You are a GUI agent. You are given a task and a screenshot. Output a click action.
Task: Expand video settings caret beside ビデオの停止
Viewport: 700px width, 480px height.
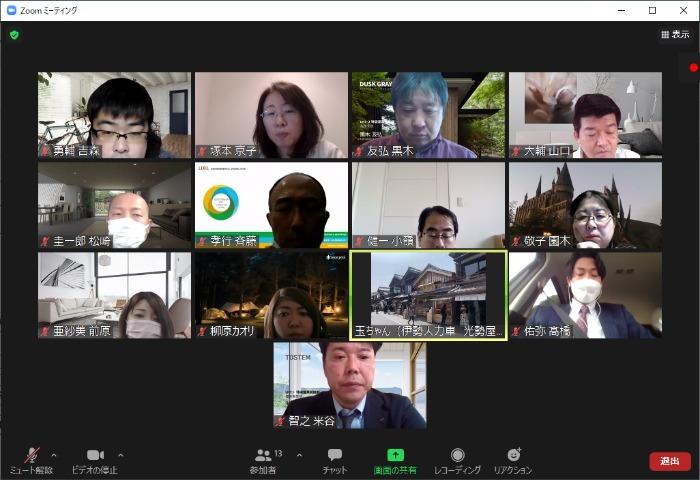pyautogui.click(x=121, y=455)
